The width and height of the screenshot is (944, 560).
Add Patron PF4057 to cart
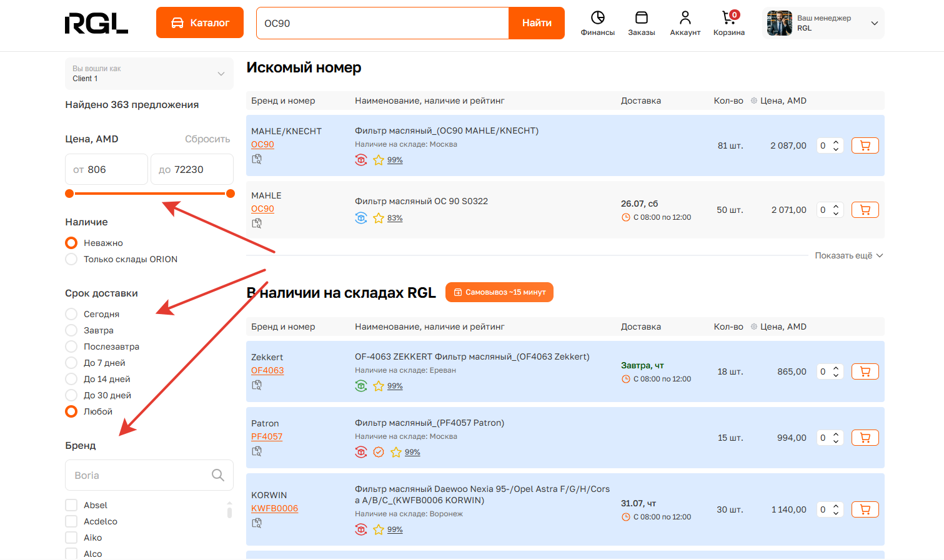coord(865,438)
